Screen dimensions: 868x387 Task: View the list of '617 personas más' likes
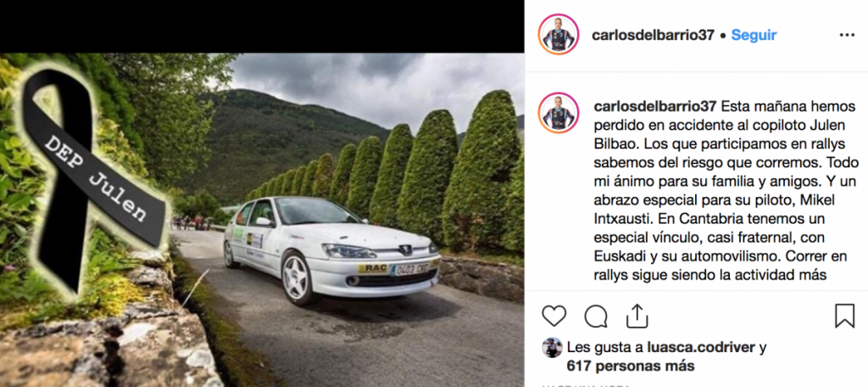tap(630, 366)
